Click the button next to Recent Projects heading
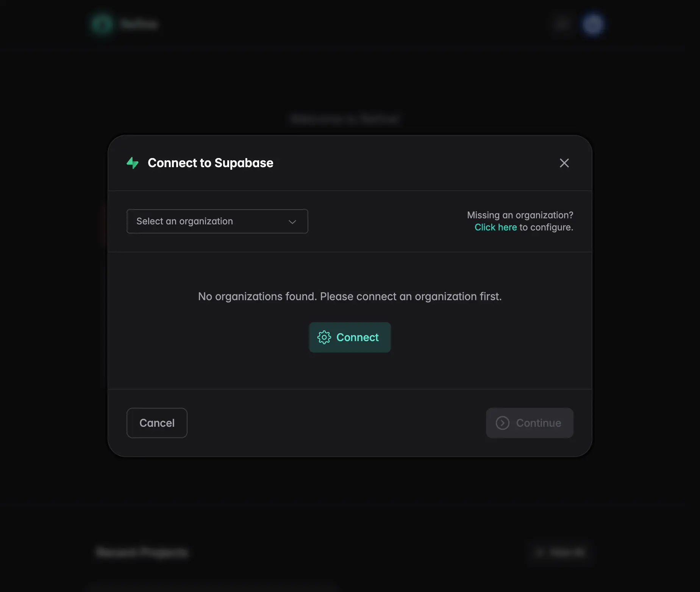Screen dimensions: 700x592 click(561, 552)
